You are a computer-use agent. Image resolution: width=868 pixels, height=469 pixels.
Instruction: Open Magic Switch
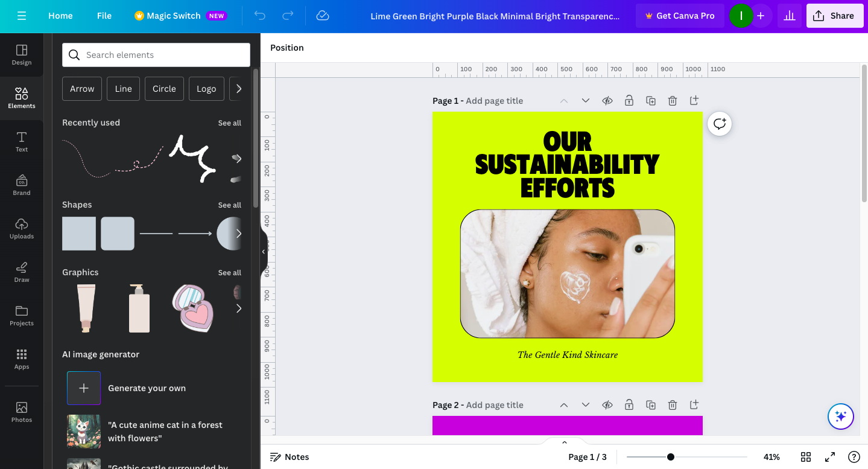pyautogui.click(x=180, y=16)
